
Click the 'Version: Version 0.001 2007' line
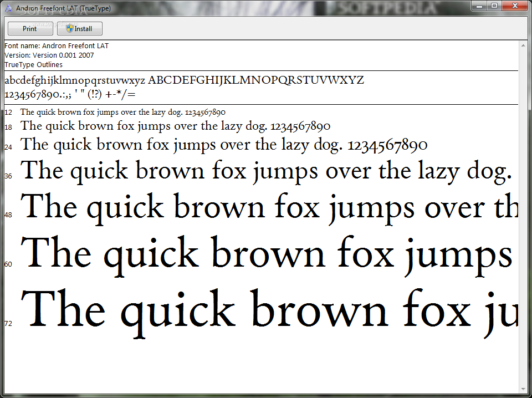click(49, 55)
